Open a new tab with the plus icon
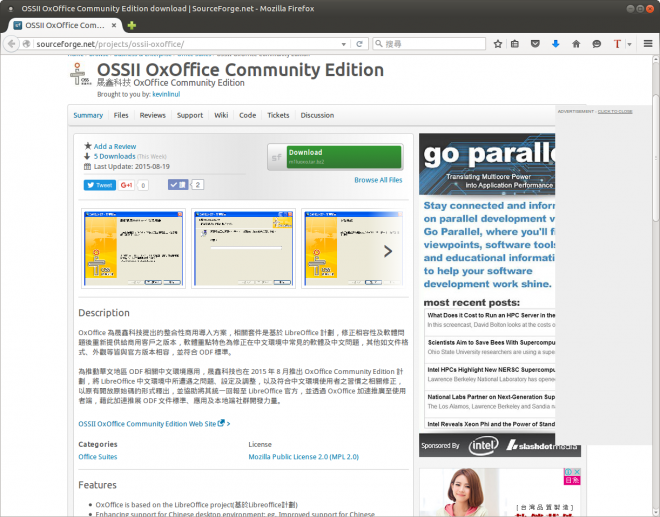Screen dimensions: 660x517 point(132,26)
